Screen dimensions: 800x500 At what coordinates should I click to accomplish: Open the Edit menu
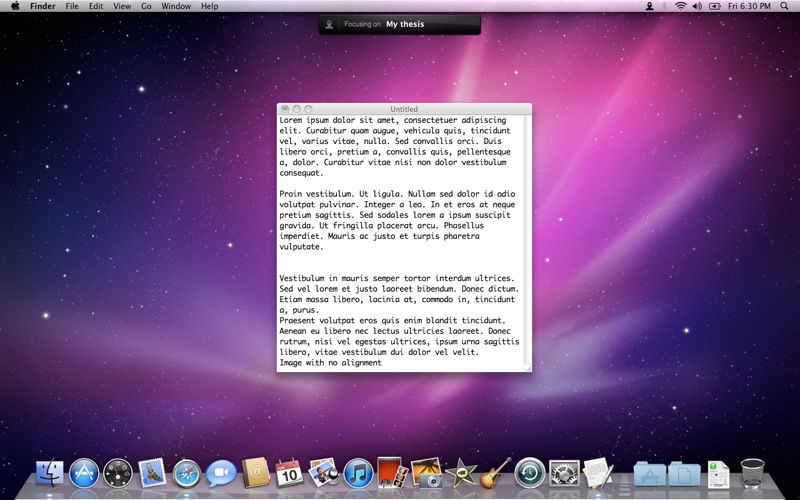[96, 6]
